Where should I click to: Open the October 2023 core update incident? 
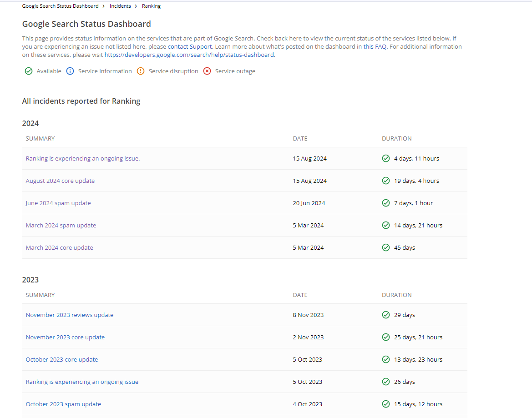(x=62, y=359)
